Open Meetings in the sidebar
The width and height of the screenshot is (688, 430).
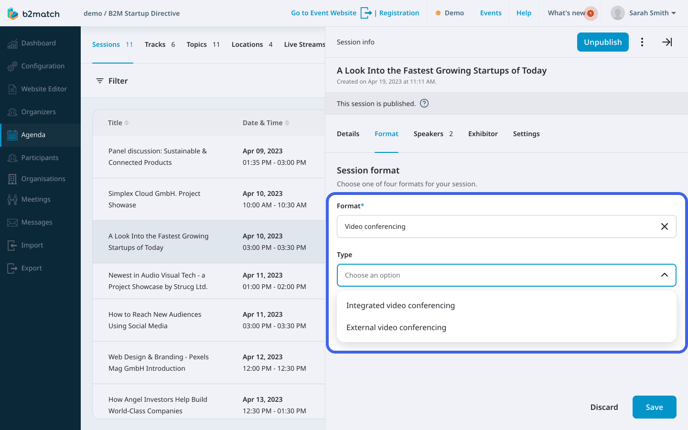pos(36,199)
